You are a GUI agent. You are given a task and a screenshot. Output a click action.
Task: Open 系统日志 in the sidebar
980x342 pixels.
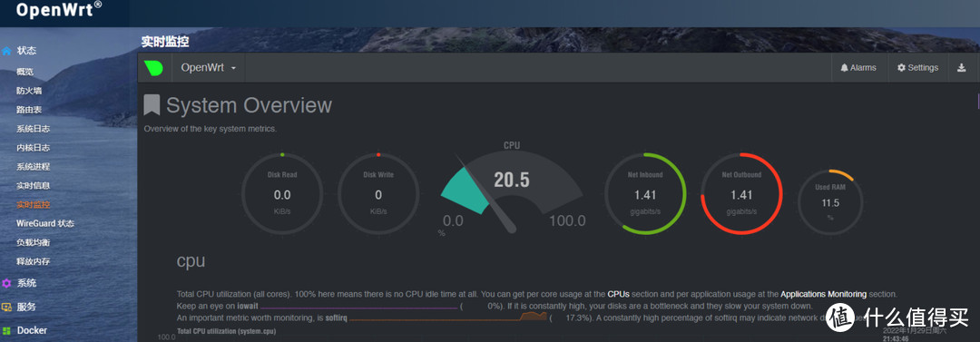34,129
